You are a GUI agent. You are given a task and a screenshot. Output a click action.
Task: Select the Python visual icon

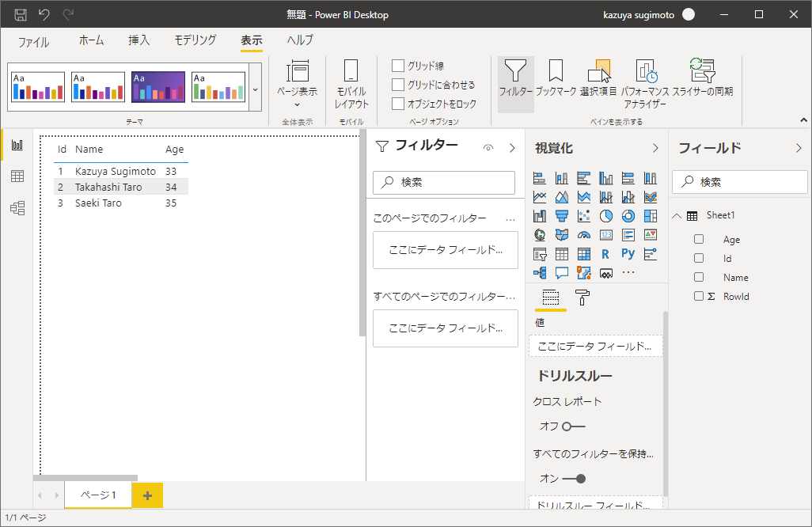click(628, 254)
